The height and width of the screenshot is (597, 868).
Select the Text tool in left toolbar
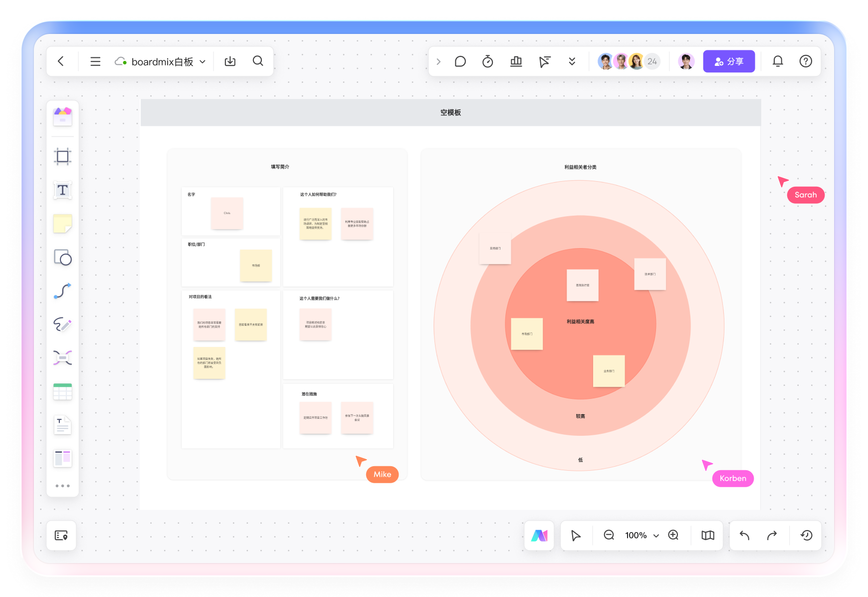(62, 190)
